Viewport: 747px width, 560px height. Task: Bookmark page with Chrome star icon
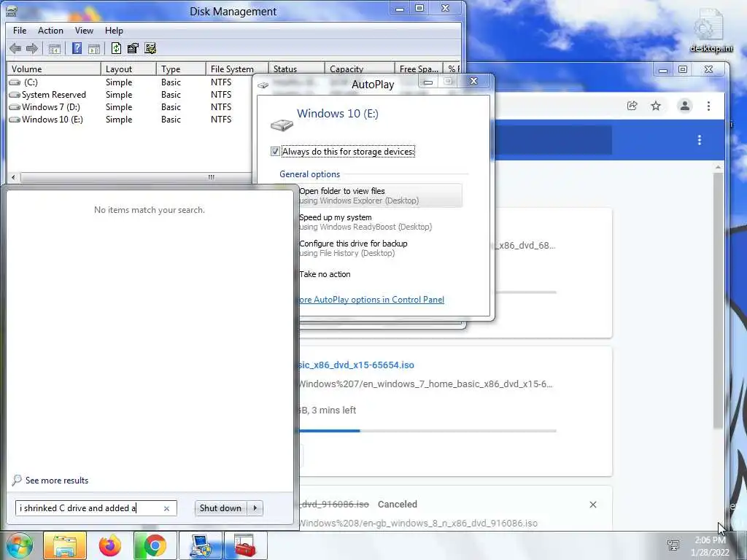point(656,106)
